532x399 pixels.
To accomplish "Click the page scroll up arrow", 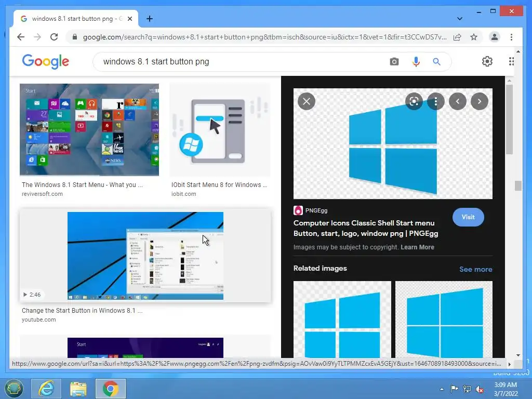I will [x=518, y=51].
